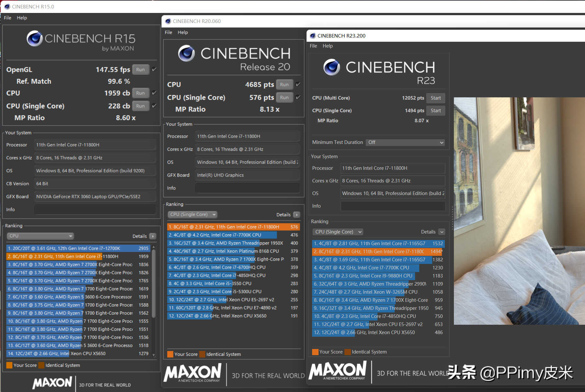Click the R15 Info input field
585x392 pixels.
[95, 210]
